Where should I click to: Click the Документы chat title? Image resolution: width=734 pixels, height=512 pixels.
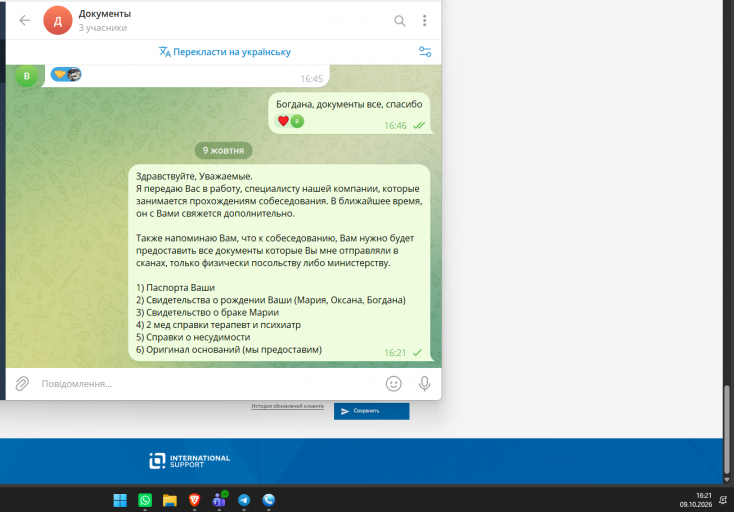(105, 14)
